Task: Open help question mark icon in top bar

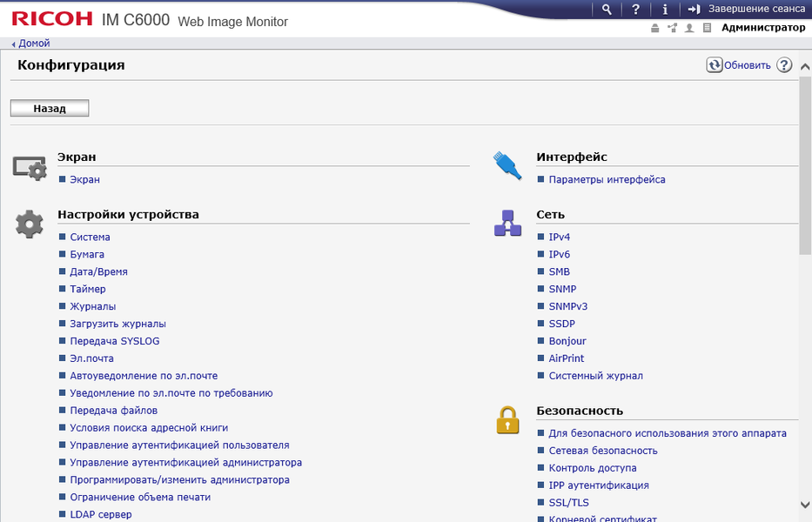Action: (x=635, y=10)
